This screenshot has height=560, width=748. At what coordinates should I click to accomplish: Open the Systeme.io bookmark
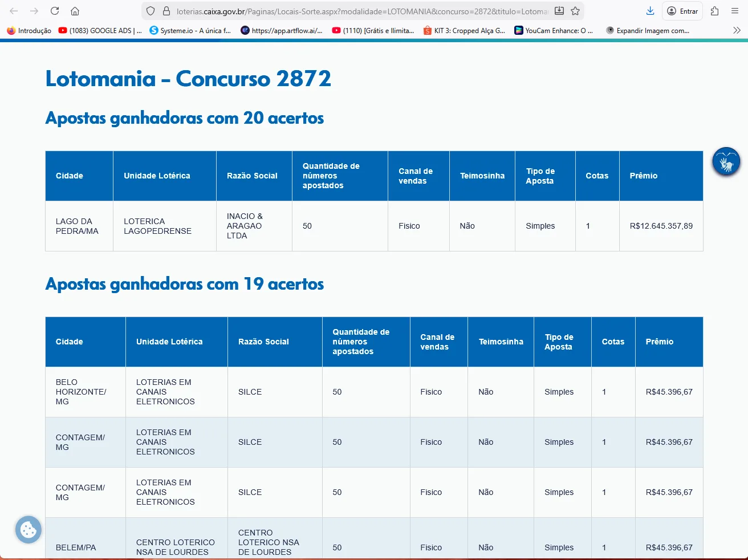pyautogui.click(x=190, y=31)
